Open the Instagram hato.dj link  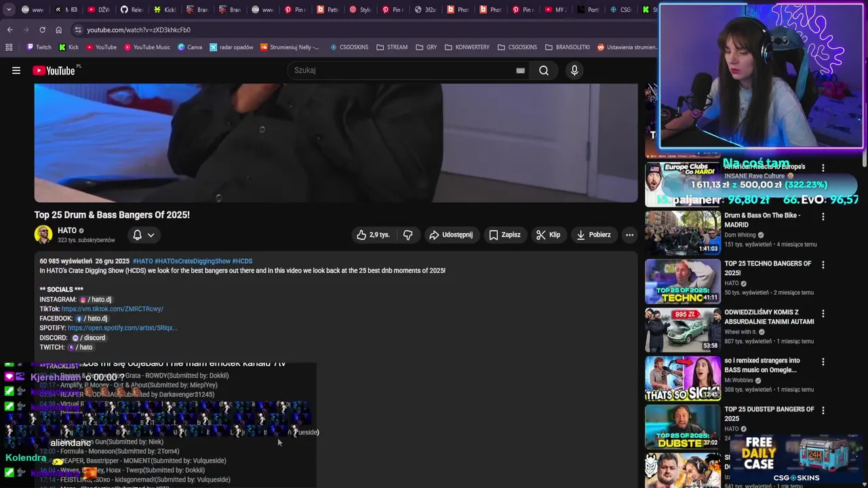click(x=96, y=300)
